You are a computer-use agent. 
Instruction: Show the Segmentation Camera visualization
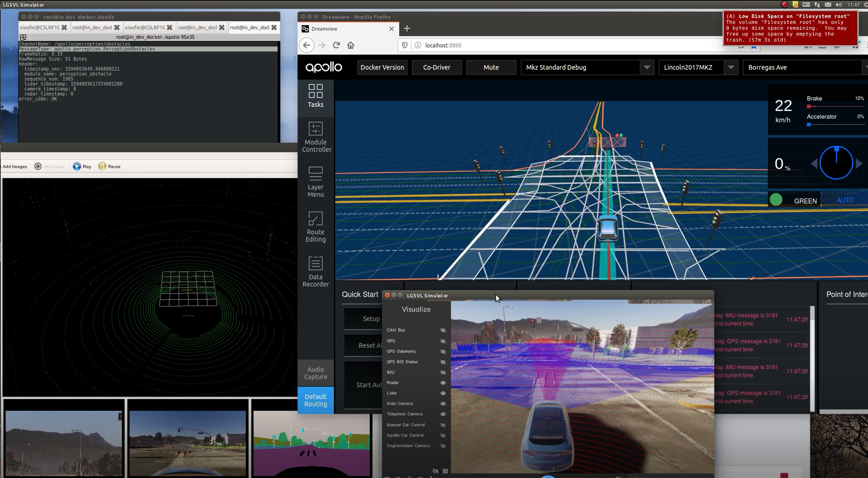[443, 446]
